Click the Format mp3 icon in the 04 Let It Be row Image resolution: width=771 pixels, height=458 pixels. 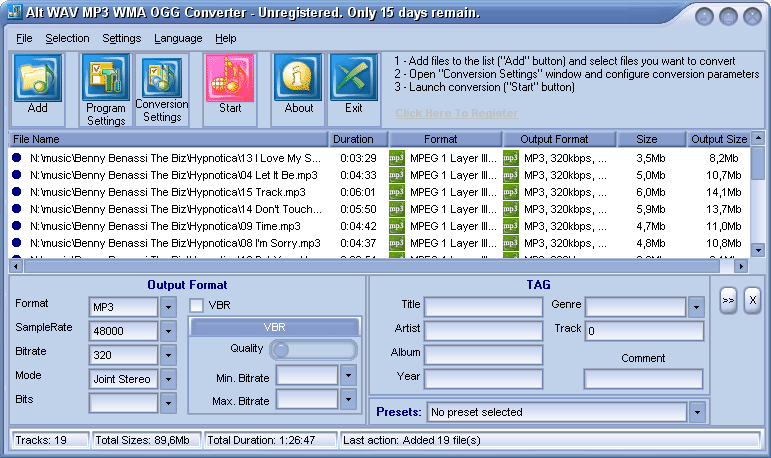(x=397, y=175)
